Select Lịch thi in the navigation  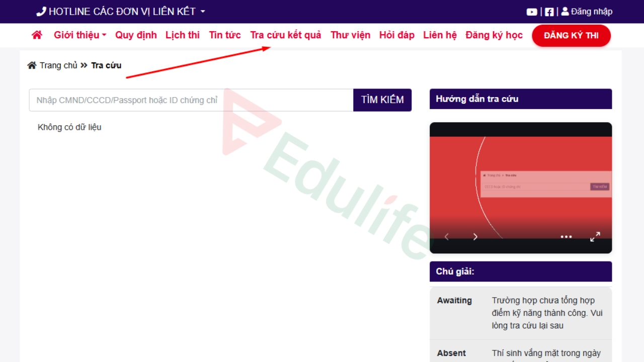[x=183, y=35]
